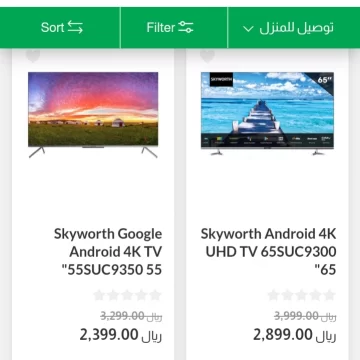Screen dimensions: 360x360
Task: Click the Filter sliders icon
Action: [186, 27]
